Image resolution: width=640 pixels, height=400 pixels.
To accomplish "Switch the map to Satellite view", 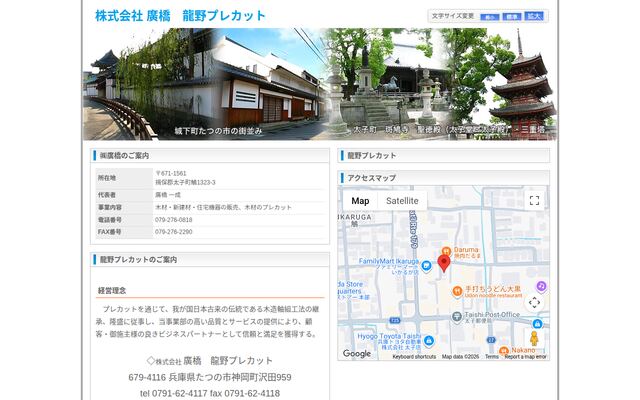I will coord(402,201).
